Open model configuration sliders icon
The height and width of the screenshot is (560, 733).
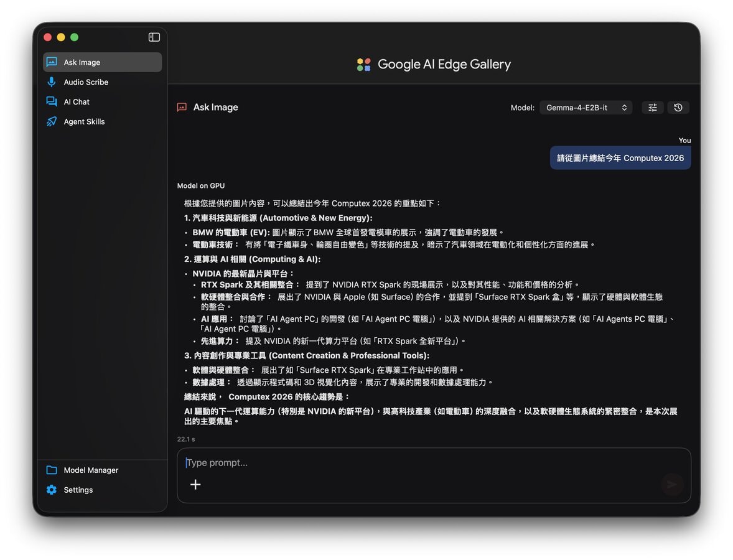coord(653,108)
